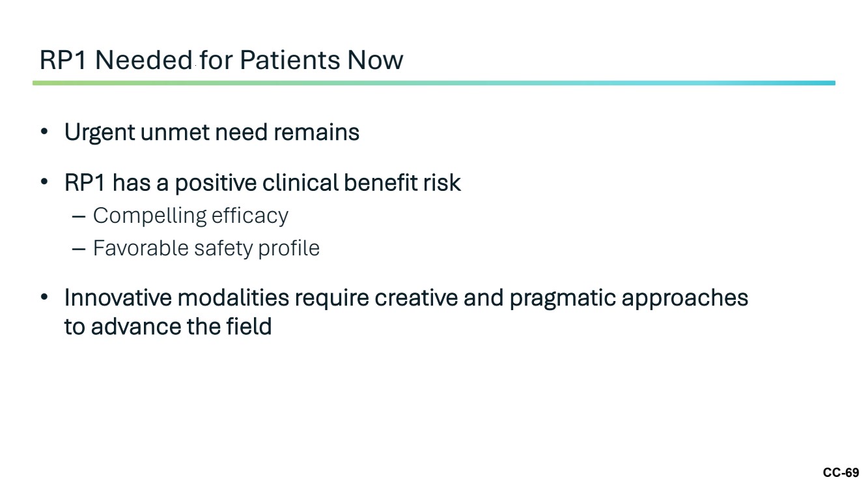Click the CC-69 slide number label
This screenshot has width=868, height=488.
click(841, 473)
